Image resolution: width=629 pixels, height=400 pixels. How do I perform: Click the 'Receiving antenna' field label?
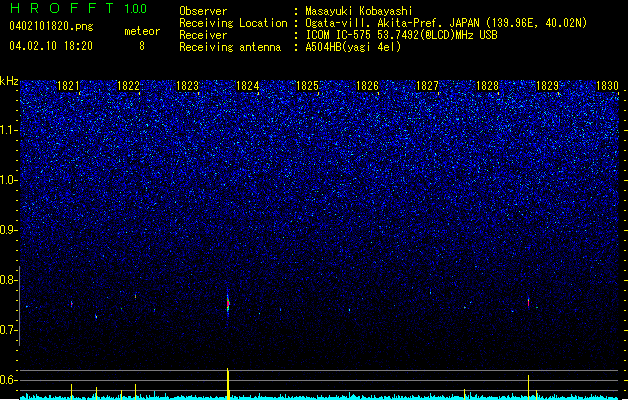[x=230, y=47]
